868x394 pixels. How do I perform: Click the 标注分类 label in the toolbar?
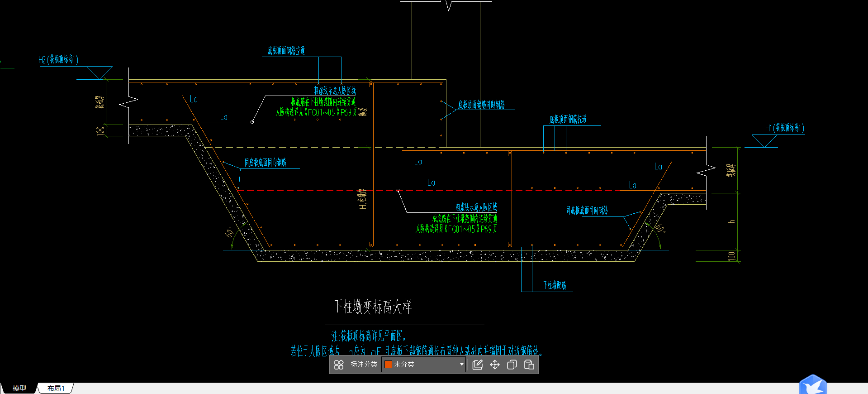click(x=364, y=365)
